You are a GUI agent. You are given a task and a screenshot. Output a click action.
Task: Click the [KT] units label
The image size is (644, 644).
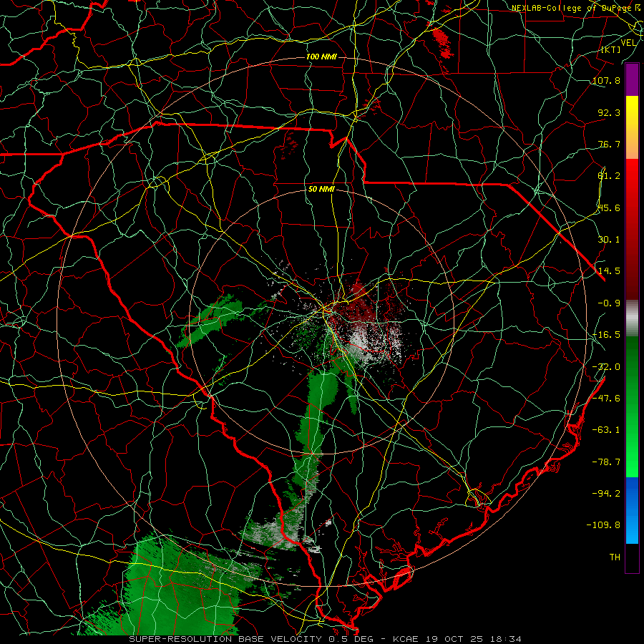611,49
